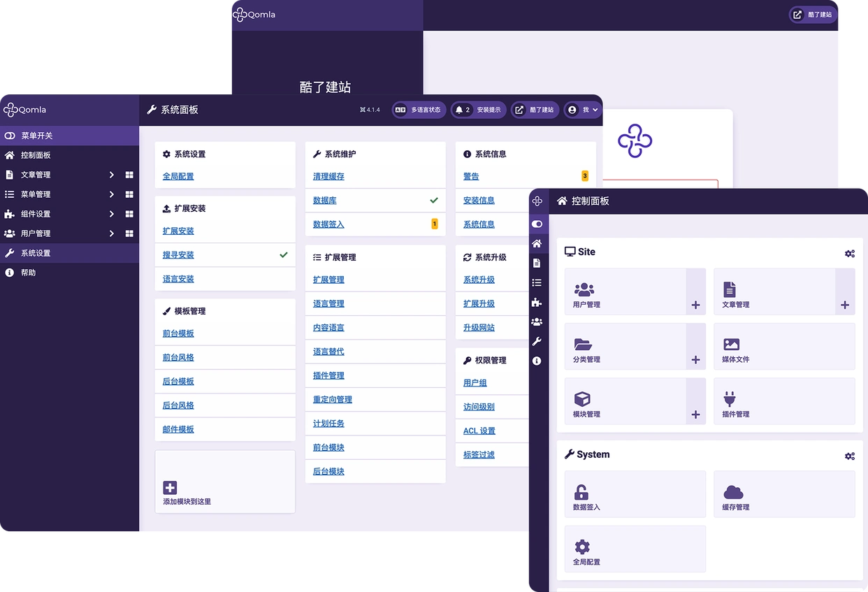Click 酷了建站 button in back window header
Screen dimensions: 868x592
click(x=813, y=15)
